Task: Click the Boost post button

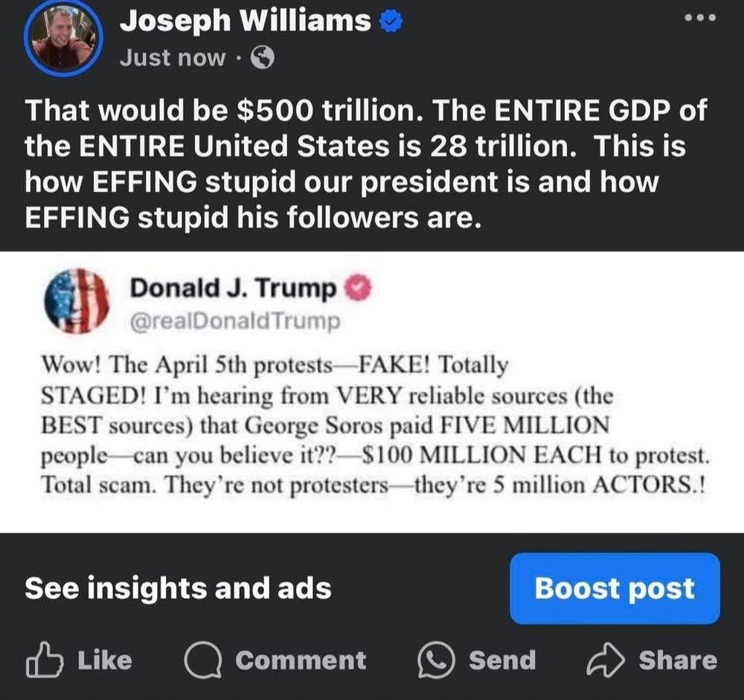Action: click(615, 588)
